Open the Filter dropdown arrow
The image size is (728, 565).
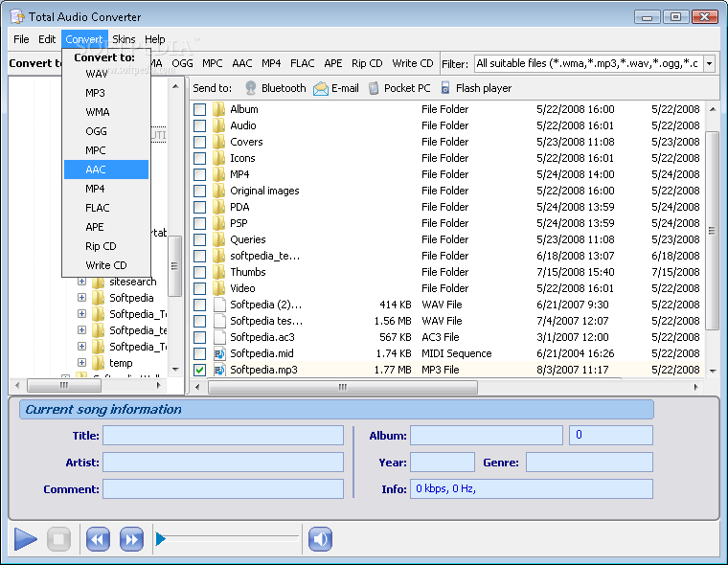click(x=709, y=63)
